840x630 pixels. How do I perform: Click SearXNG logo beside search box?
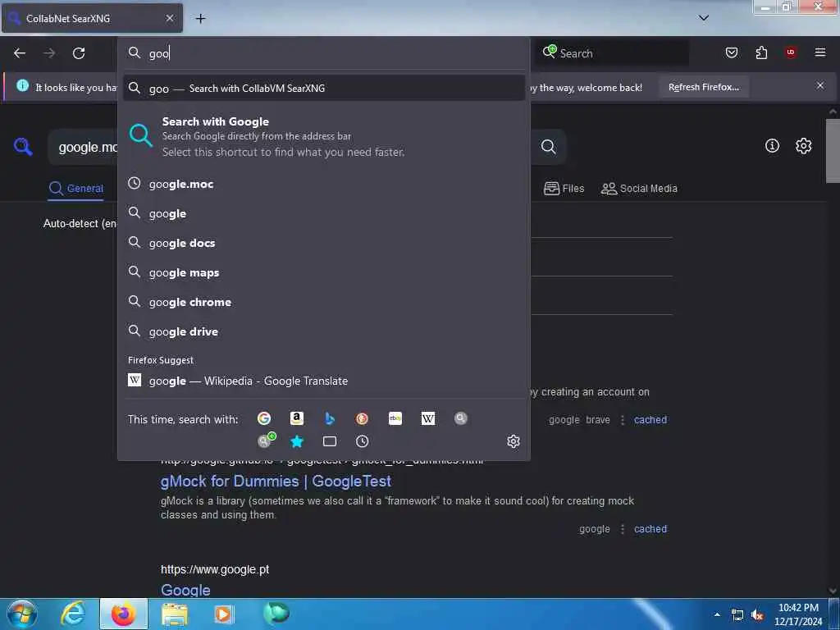[x=23, y=146]
